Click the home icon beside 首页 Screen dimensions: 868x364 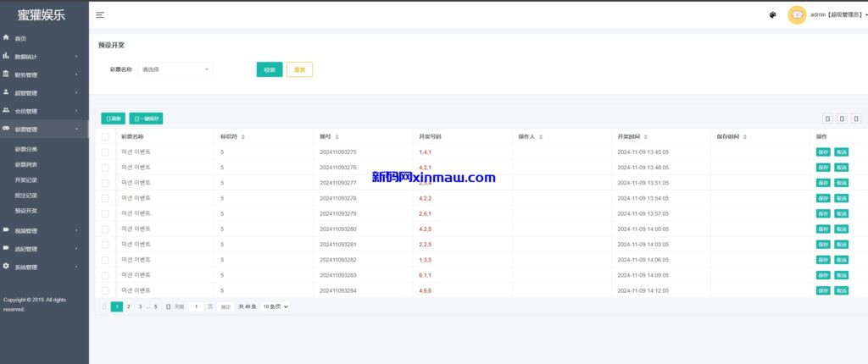tap(6, 37)
